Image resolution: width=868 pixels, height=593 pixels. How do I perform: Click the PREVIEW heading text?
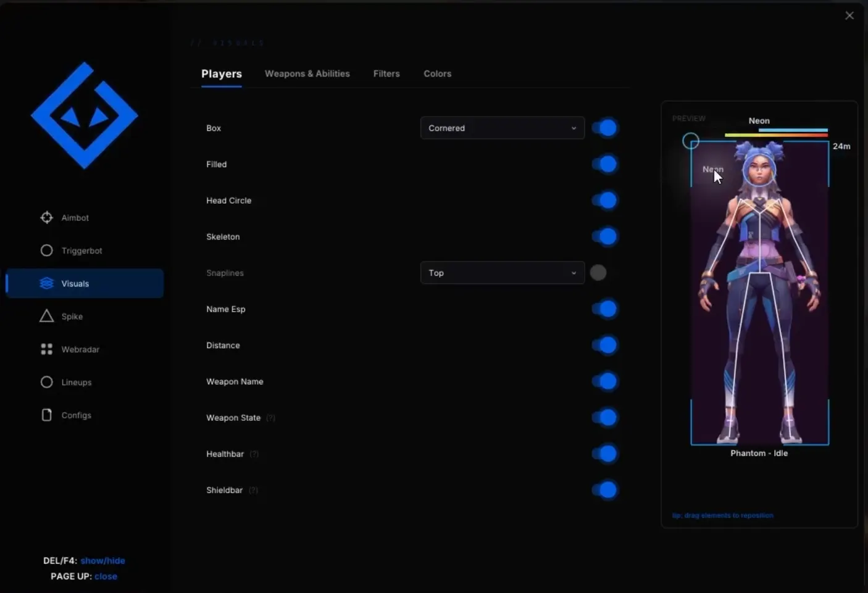pos(689,118)
